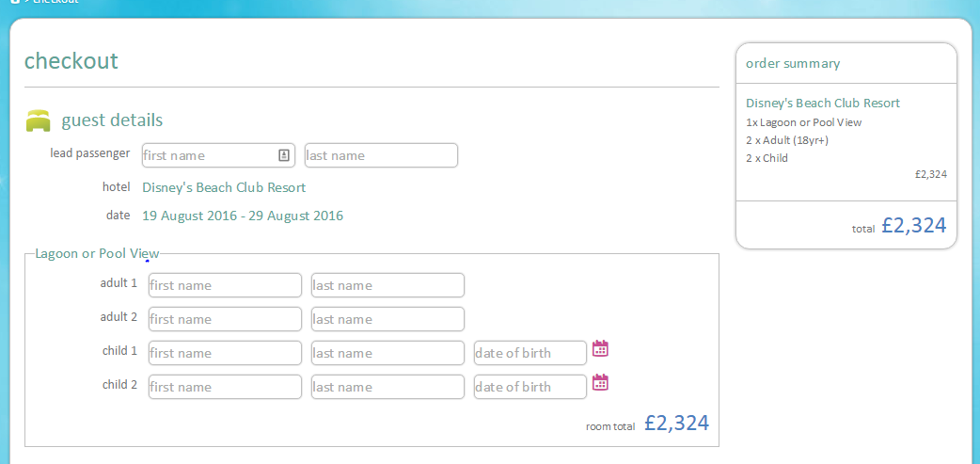The width and height of the screenshot is (980, 464).
Task: Focus the child 1 date of birth field
Action: click(x=530, y=353)
